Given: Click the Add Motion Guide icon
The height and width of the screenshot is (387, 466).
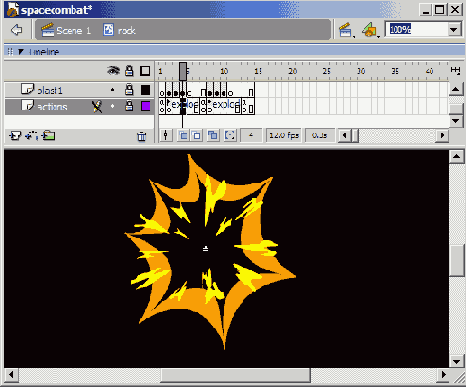Looking at the screenshot, I should click(x=32, y=136).
